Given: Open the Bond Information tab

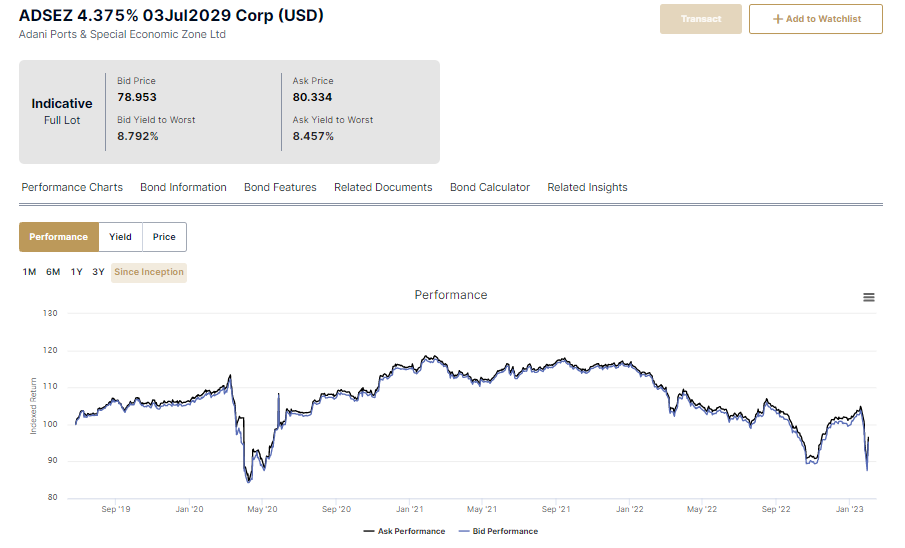Looking at the screenshot, I should tap(183, 187).
